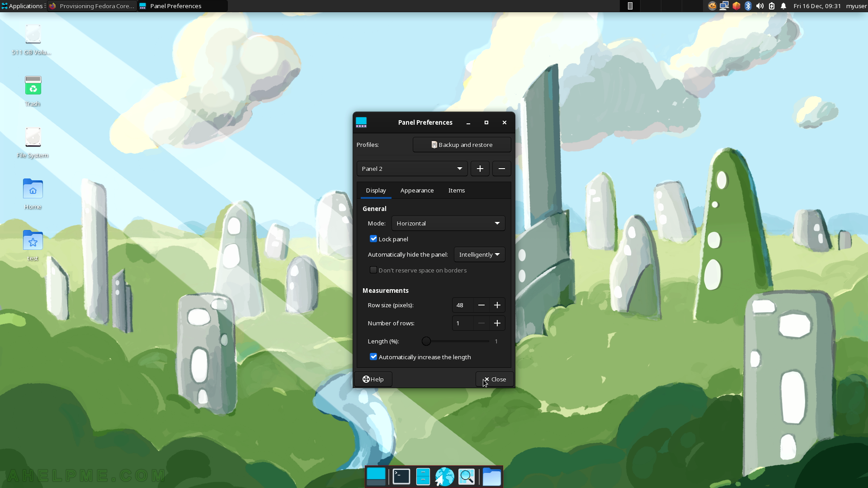
Task: Select the Home folder desktop icon
Action: [33, 189]
